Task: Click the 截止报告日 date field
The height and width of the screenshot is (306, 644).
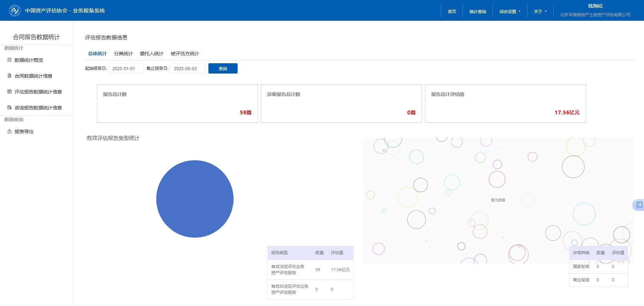Action: [x=187, y=68]
